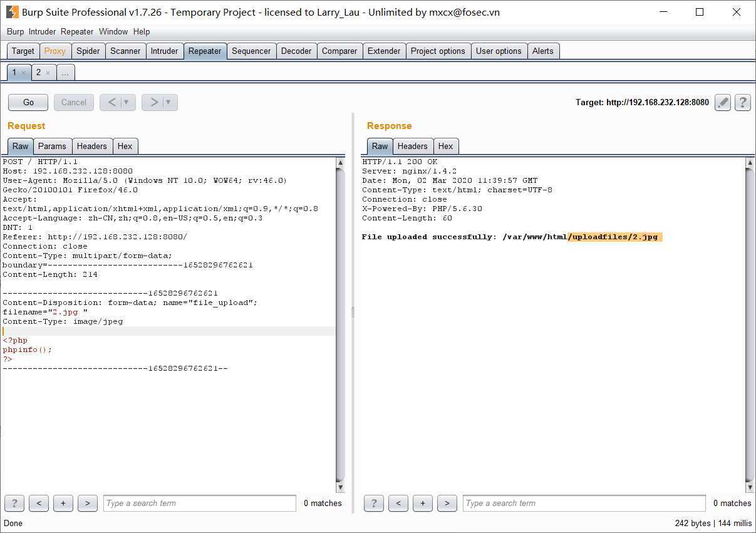This screenshot has height=533, width=756.
Task: Switch to the Decoder tab
Action: [296, 51]
